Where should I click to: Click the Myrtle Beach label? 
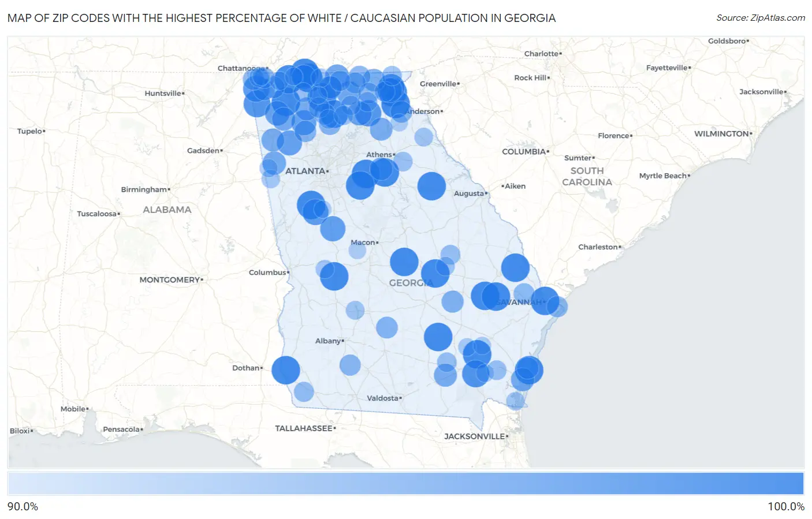pyautogui.click(x=663, y=176)
